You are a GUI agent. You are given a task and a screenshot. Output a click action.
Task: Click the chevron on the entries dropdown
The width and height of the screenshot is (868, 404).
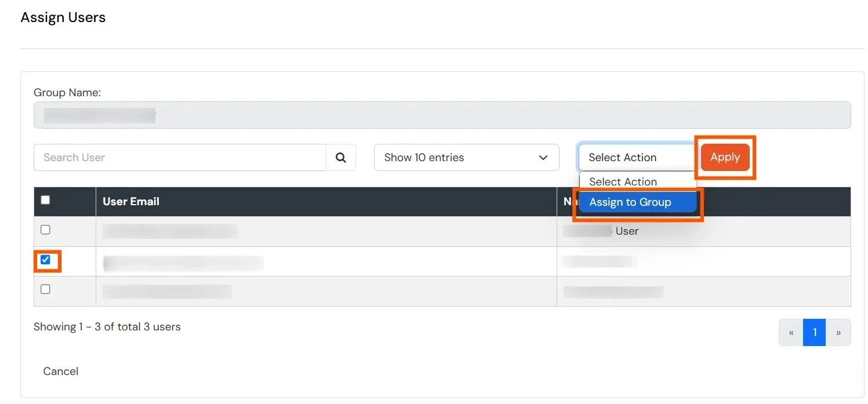tap(543, 157)
